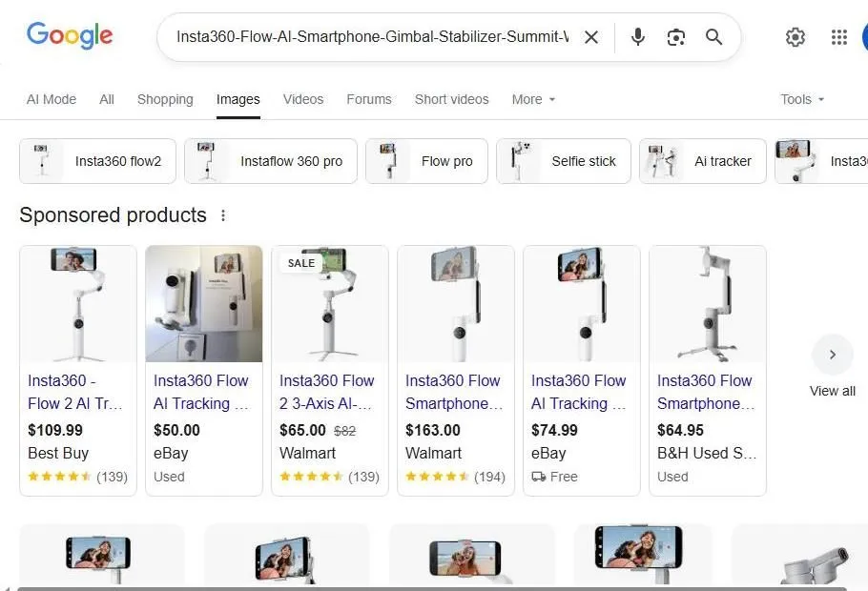Open the More search categories dropdown

click(x=532, y=99)
